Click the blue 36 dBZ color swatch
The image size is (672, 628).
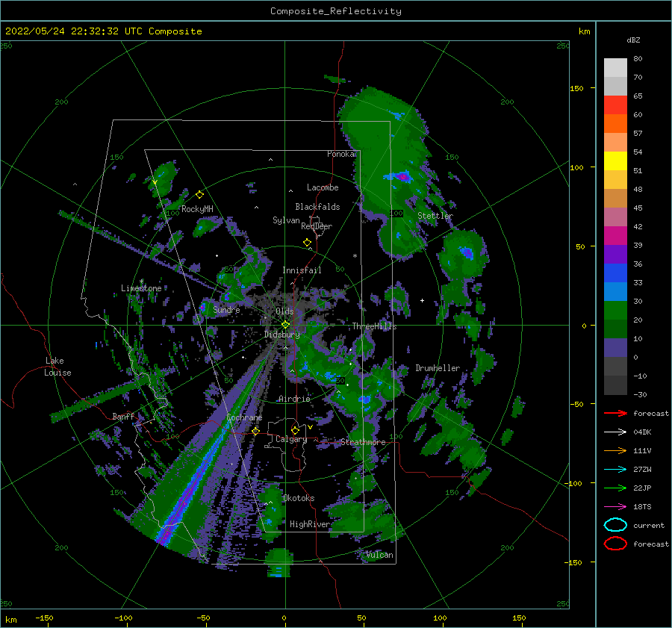615,273
